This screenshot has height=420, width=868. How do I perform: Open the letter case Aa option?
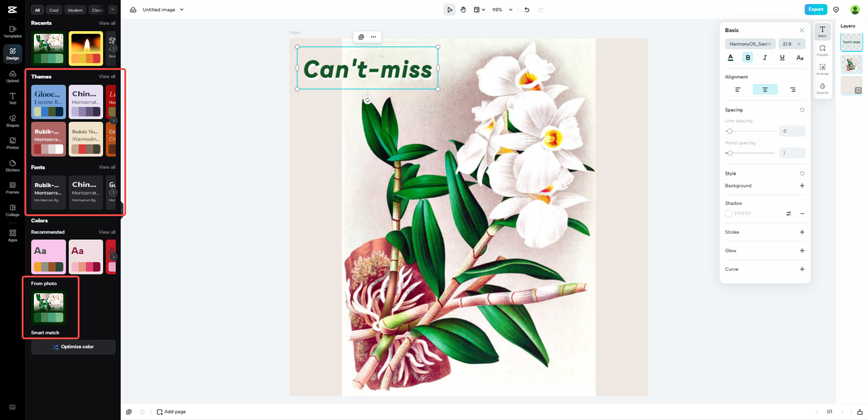pos(800,58)
